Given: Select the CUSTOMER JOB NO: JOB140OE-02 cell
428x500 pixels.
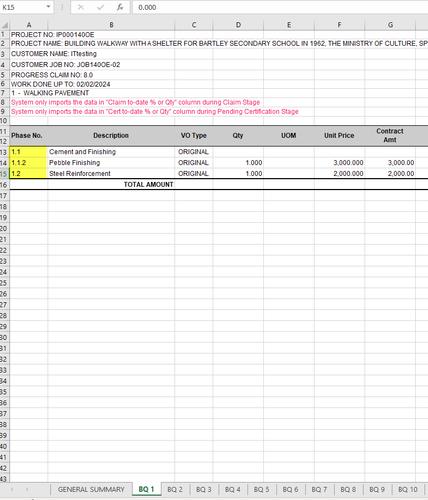Looking at the screenshot, I should (x=65, y=65).
